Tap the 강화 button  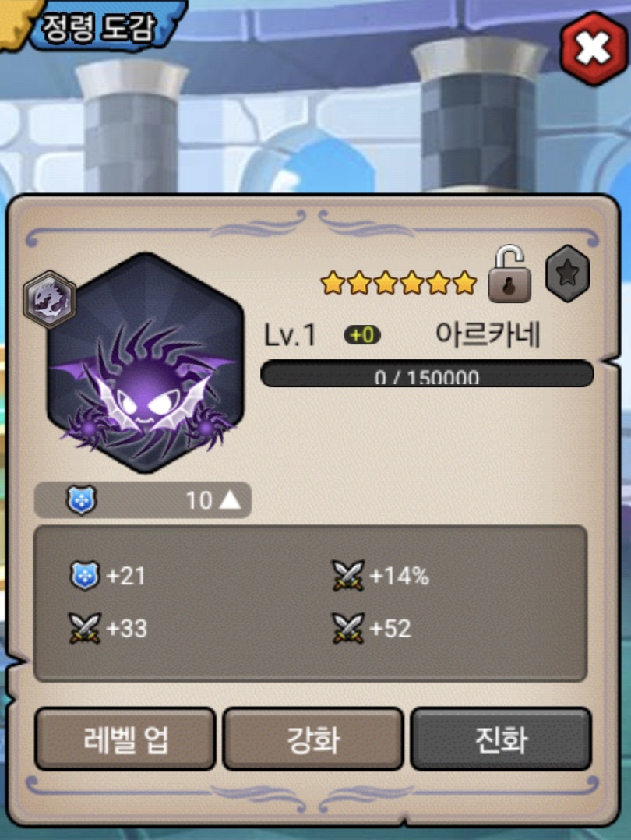(x=313, y=739)
